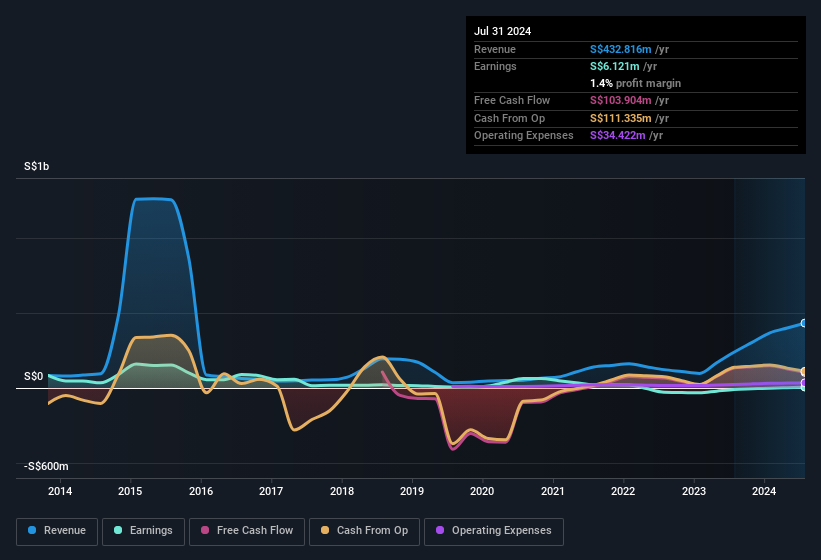Click the S$6.121m earnings value

(x=615, y=66)
